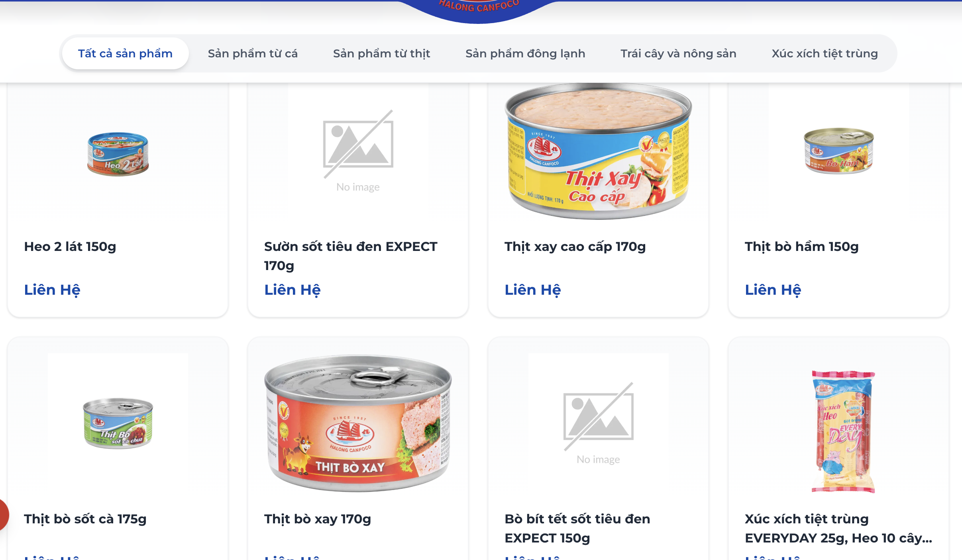
Task: Click 'Liên Hệ' under Thịt bò hầm 150g
Action: tap(773, 290)
